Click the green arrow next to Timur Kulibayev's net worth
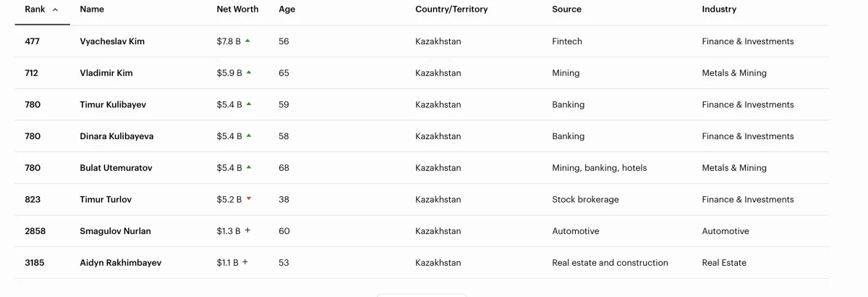The width and height of the screenshot is (868, 297). tap(249, 104)
